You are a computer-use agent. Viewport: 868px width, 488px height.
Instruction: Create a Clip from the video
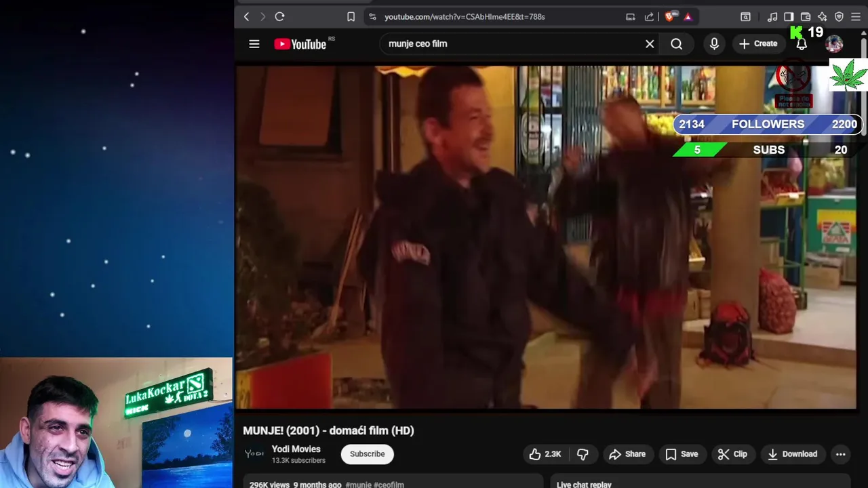[x=732, y=454]
